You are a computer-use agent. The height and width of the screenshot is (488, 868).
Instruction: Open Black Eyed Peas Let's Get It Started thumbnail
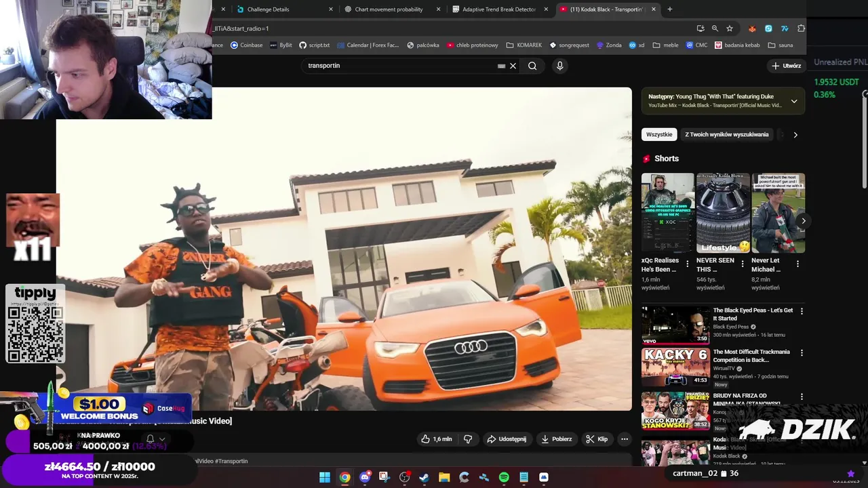675,325
